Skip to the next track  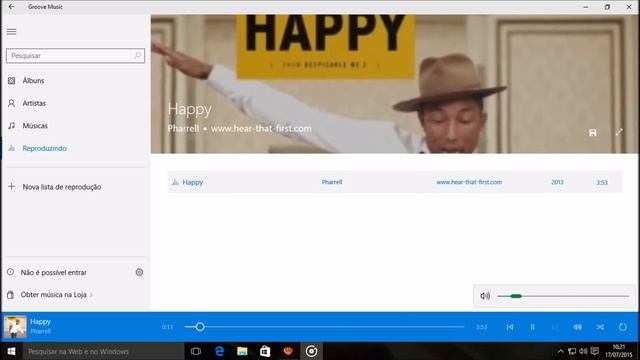coord(555,327)
